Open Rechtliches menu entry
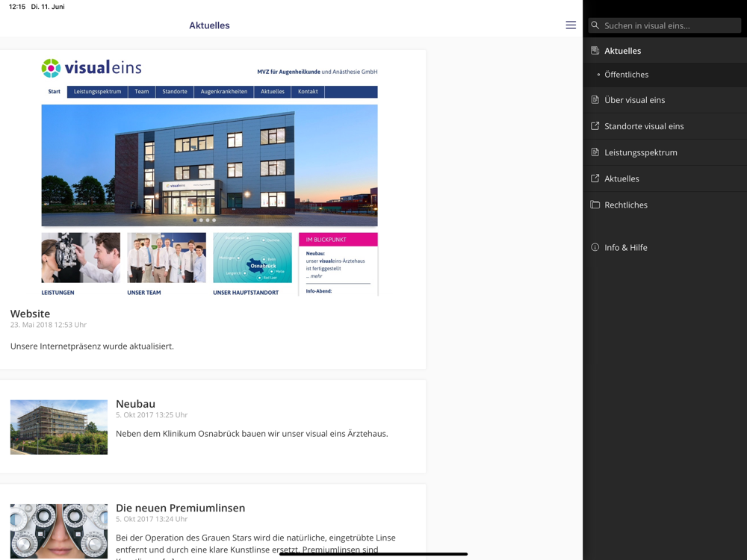Viewport: 747px width, 560px height. point(665,205)
